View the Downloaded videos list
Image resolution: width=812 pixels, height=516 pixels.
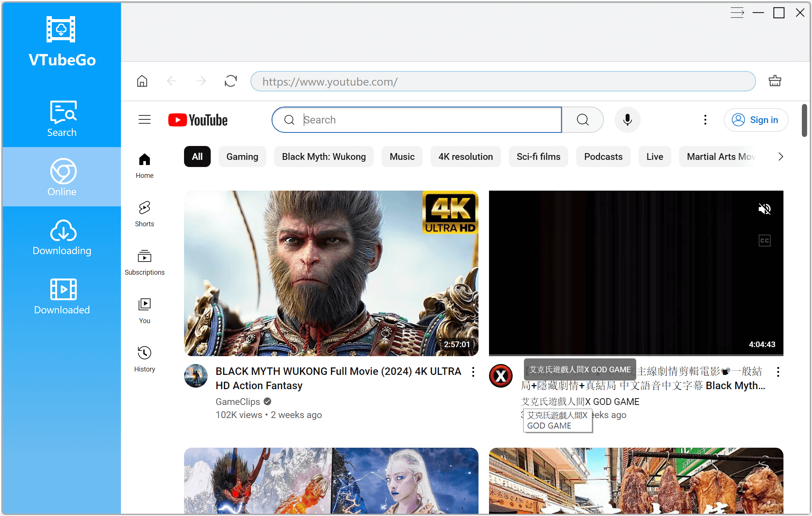click(62, 296)
